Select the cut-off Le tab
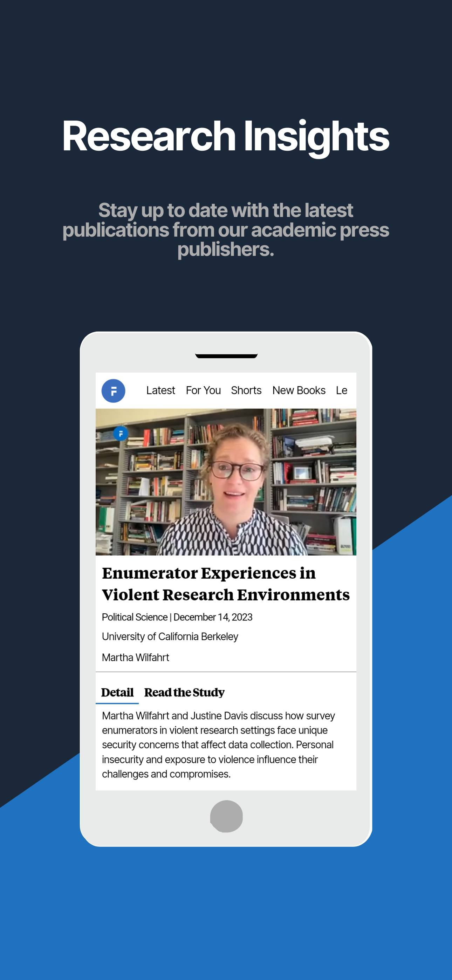This screenshot has width=452, height=980. pyautogui.click(x=342, y=390)
